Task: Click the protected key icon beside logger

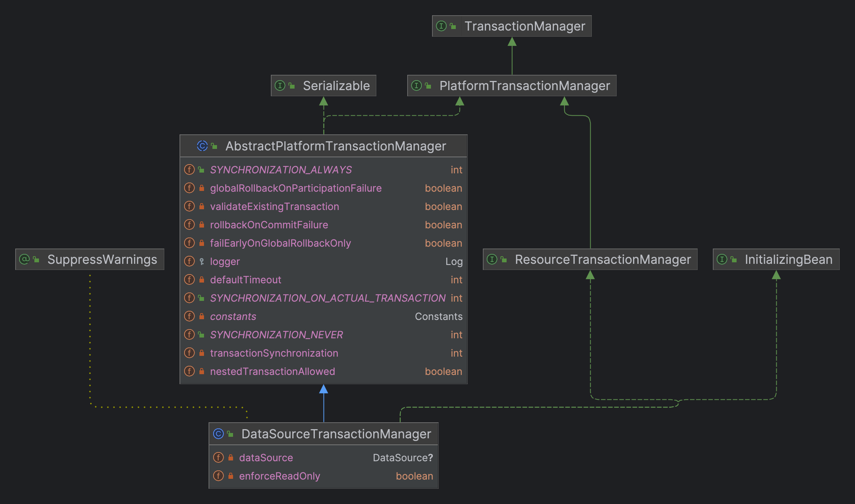Action: point(202,262)
